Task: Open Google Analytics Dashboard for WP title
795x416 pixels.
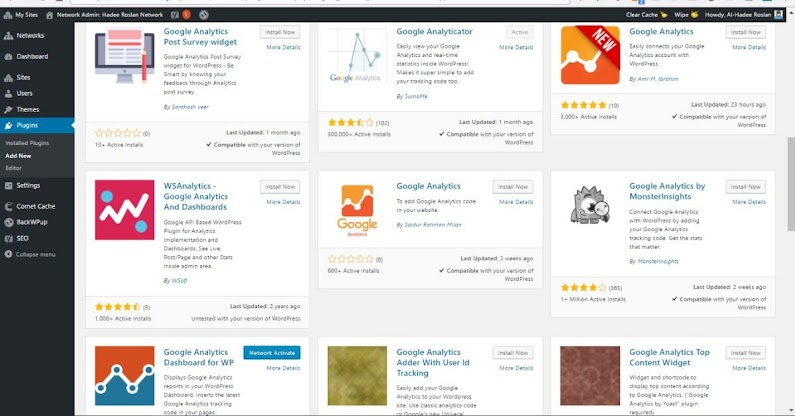Action: (198, 357)
